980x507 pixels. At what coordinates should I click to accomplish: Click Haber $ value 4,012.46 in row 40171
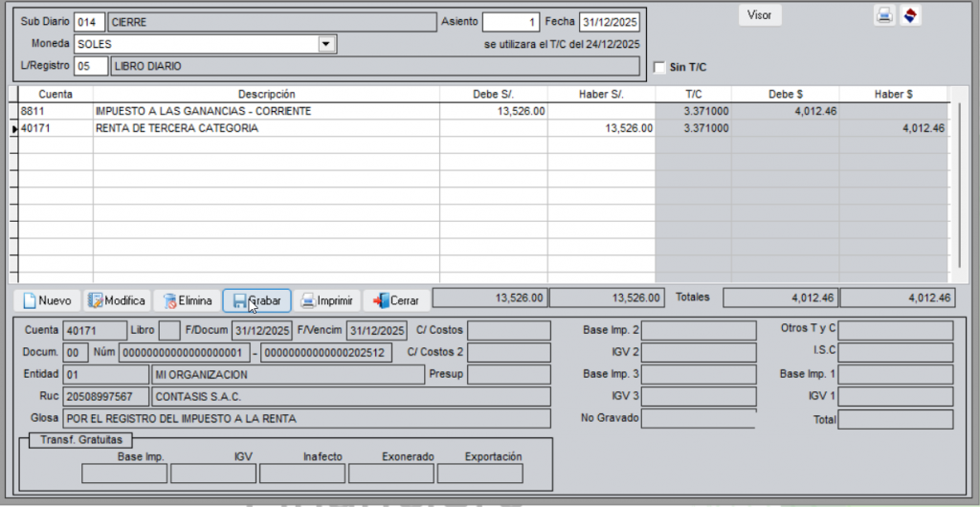pos(894,128)
